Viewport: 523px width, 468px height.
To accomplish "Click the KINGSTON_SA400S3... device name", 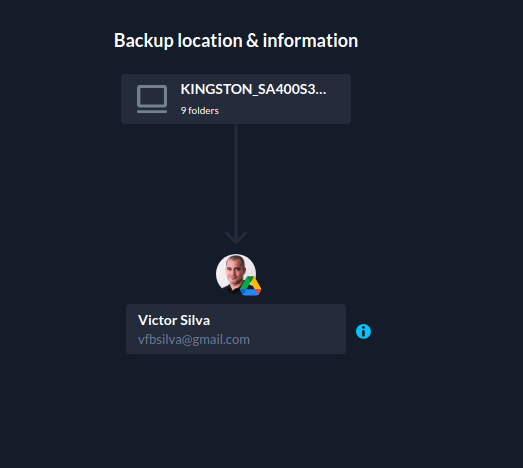I will click(253, 89).
